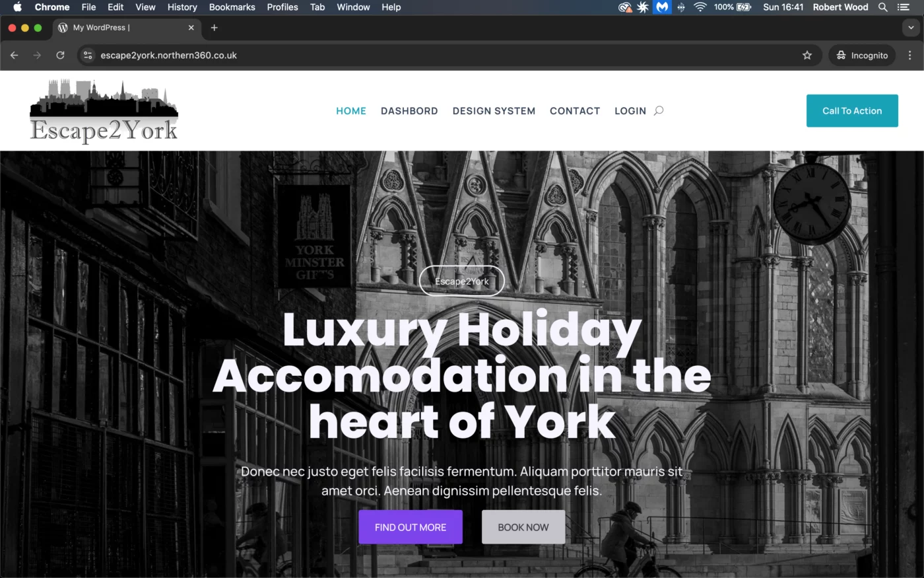The width and height of the screenshot is (924, 578).
Task: Open the Window menu
Action: pos(353,7)
